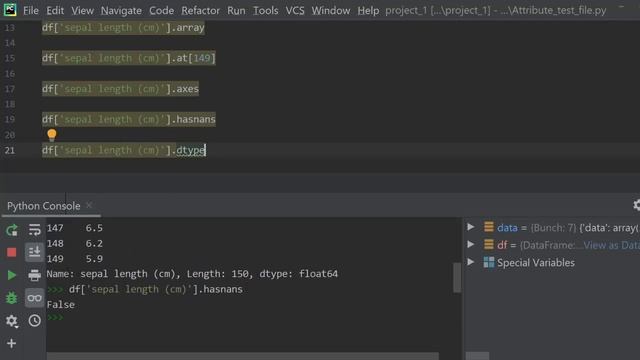This screenshot has height=360, width=640.
Task: Attach debugger with the bug icon
Action: pos(11,298)
